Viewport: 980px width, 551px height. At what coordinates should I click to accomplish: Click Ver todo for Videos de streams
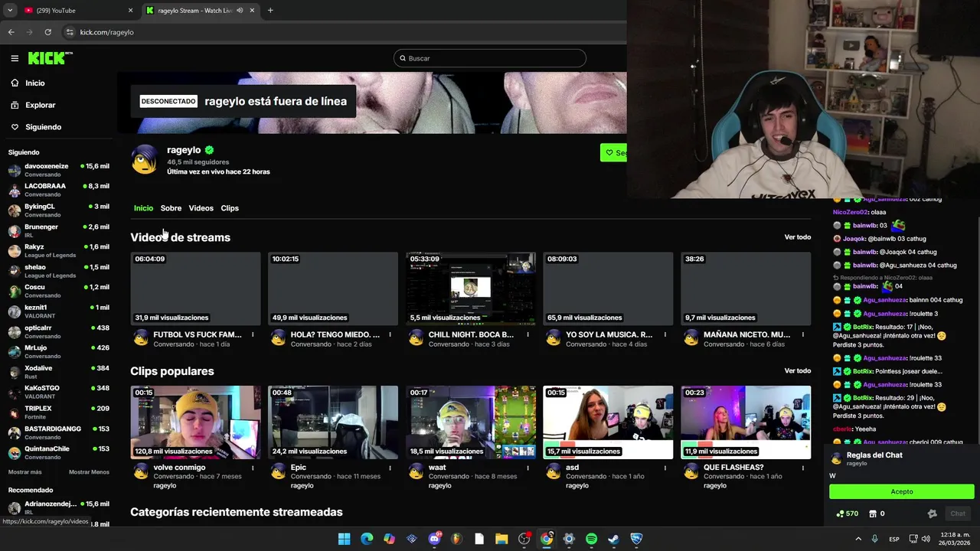click(797, 237)
